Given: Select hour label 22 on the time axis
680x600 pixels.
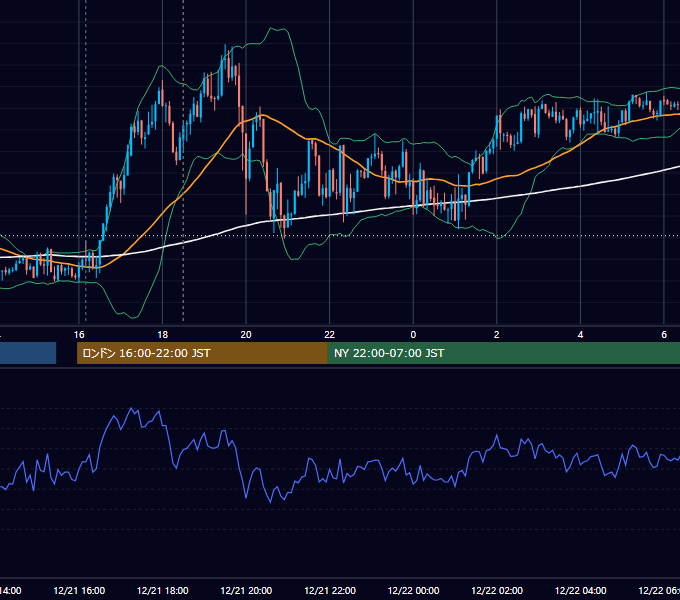Looking at the screenshot, I should pyautogui.click(x=330, y=335).
